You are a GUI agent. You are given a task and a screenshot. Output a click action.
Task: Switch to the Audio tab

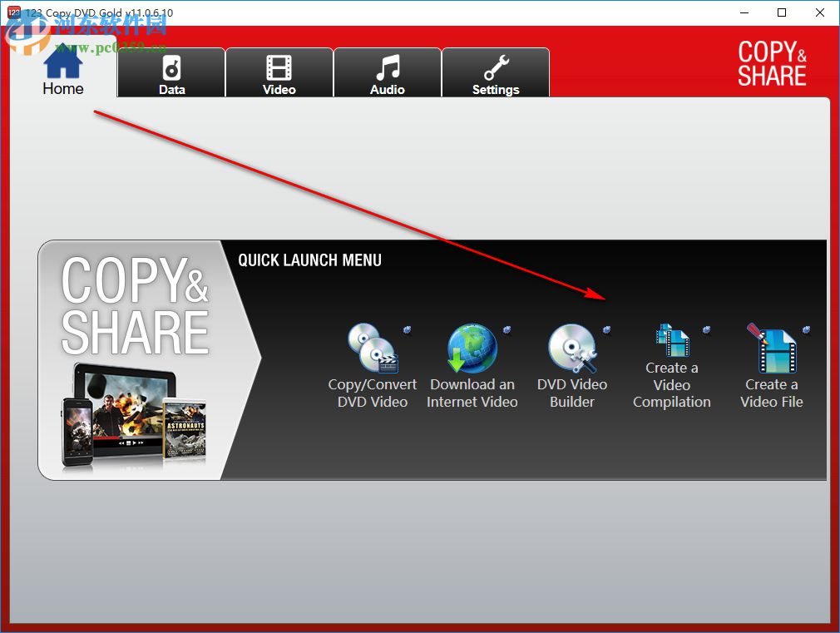tap(388, 72)
